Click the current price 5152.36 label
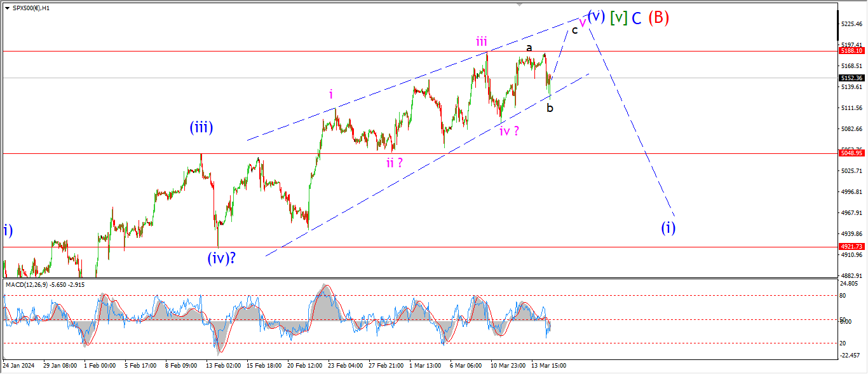This screenshot has width=868, height=374. pos(851,78)
